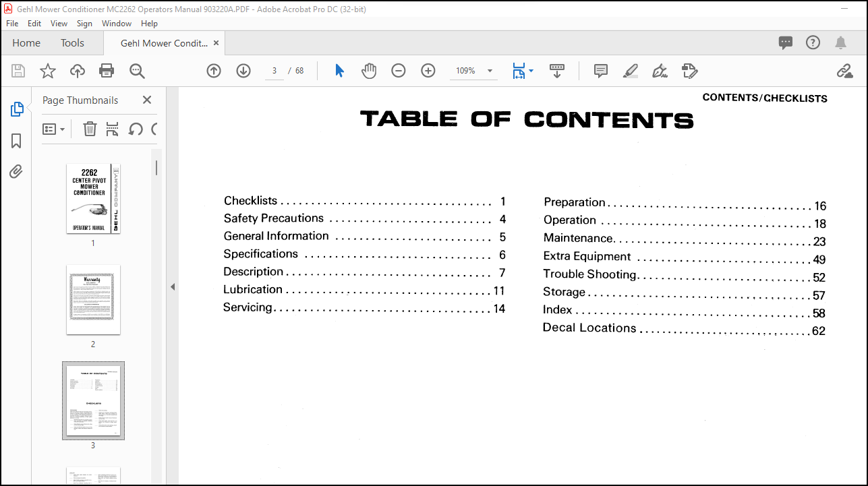Select page 3 contents thumbnail
868x486 pixels.
(x=93, y=400)
